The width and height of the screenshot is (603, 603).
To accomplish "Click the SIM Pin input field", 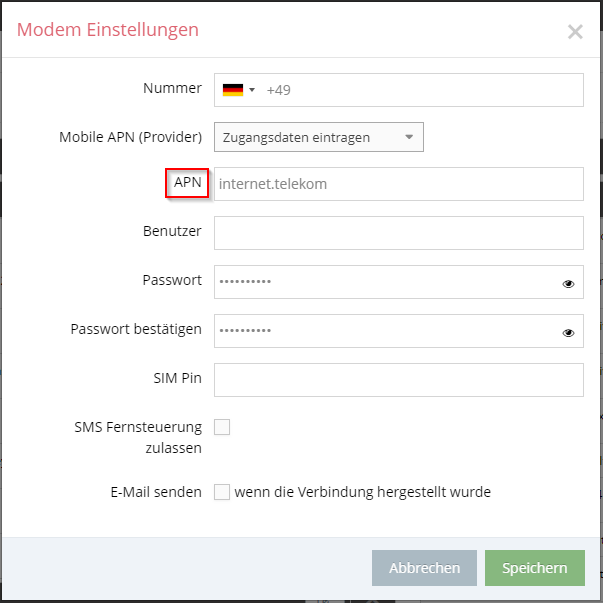I will tap(399, 380).
